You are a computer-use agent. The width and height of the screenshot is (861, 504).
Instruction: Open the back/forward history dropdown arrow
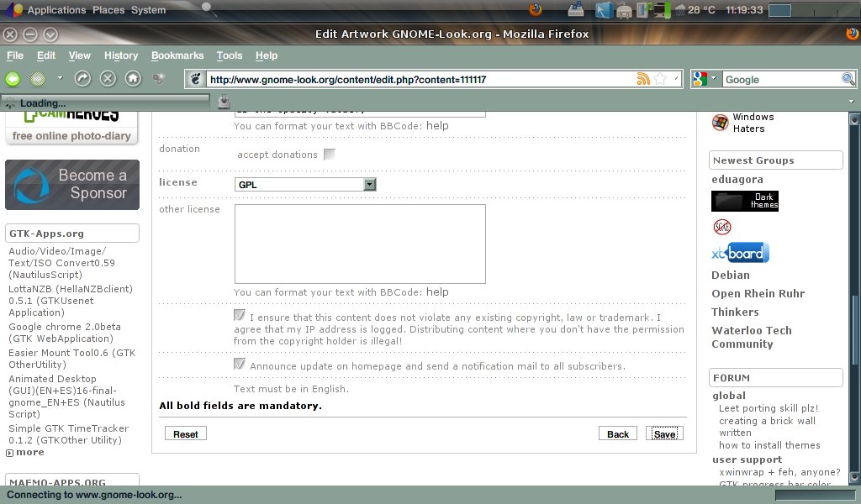click(x=60, y=78)
